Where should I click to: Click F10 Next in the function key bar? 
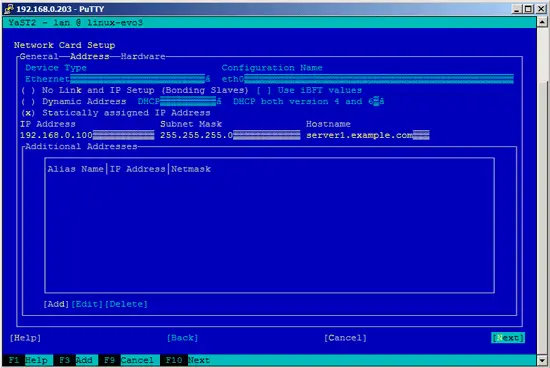185,360
